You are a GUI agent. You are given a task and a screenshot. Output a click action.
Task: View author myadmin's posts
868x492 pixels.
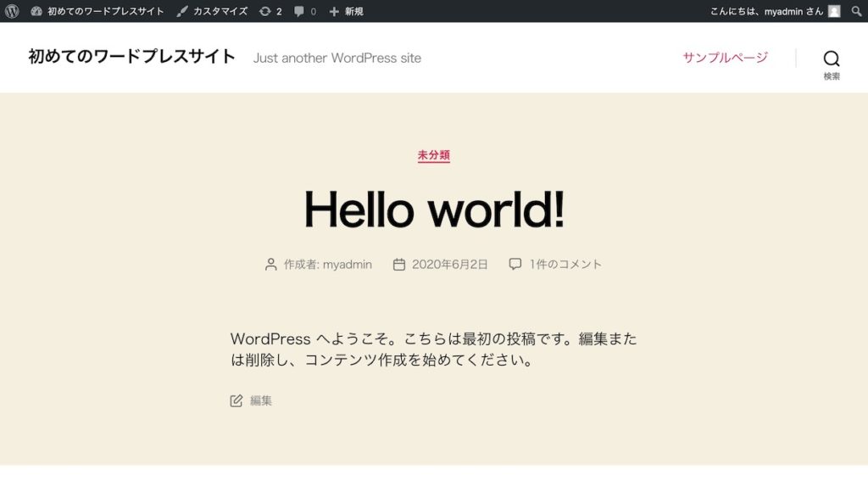347,265
